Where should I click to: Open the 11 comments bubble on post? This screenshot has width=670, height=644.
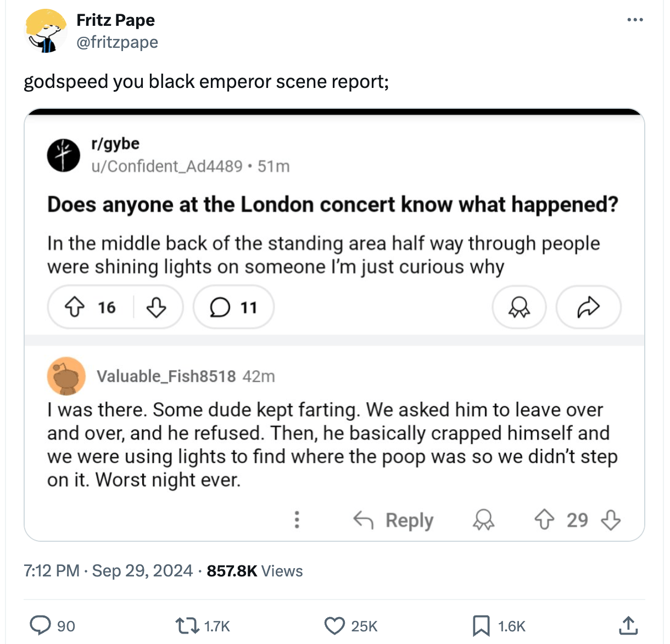pyautogui.click(x=233, y=307)
